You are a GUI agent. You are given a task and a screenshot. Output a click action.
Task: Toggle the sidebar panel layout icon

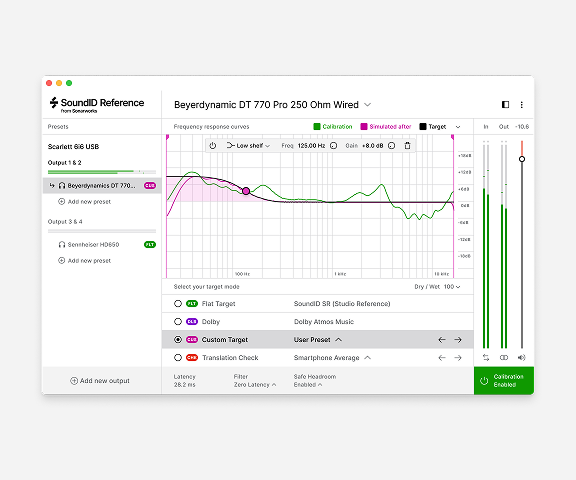[505, 105]
